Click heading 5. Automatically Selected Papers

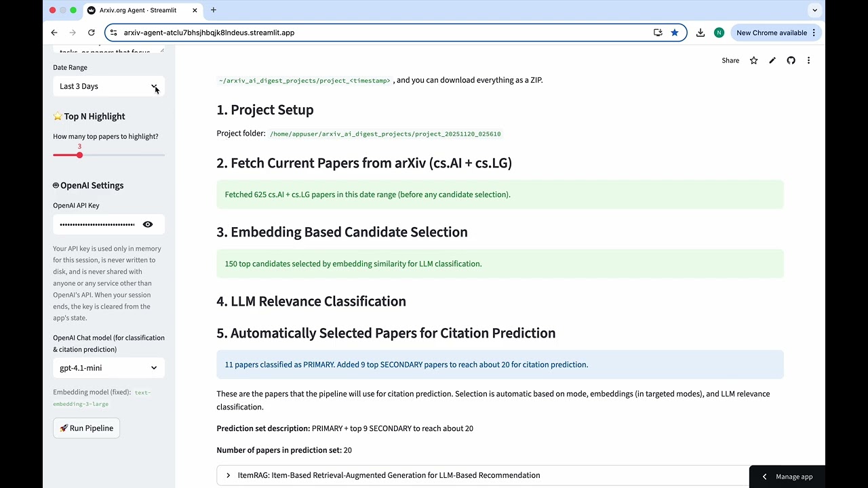[387, 333]
